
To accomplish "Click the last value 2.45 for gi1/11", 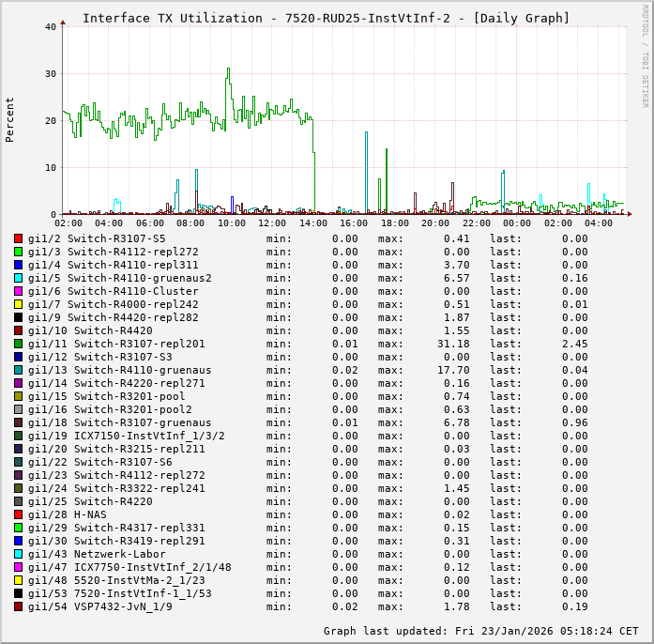I will coord(574,344).
